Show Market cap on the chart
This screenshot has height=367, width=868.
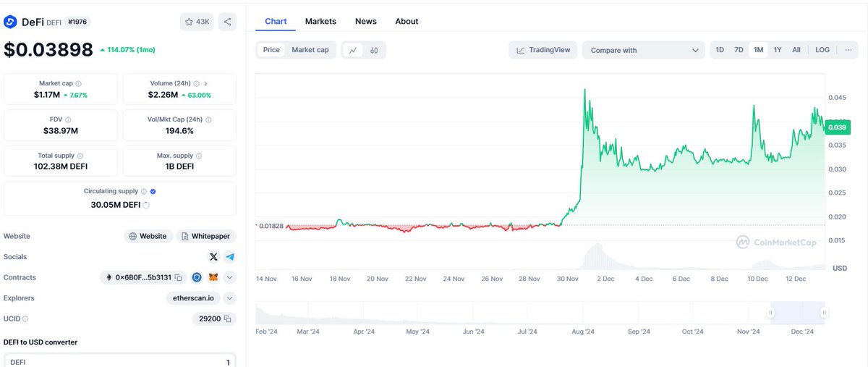tap(310, 50)
